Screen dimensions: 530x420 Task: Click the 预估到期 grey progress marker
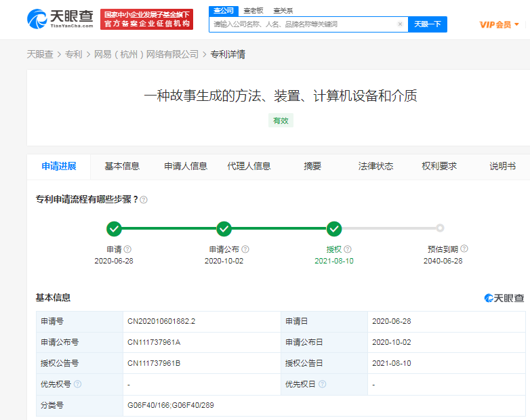point(441,228)
